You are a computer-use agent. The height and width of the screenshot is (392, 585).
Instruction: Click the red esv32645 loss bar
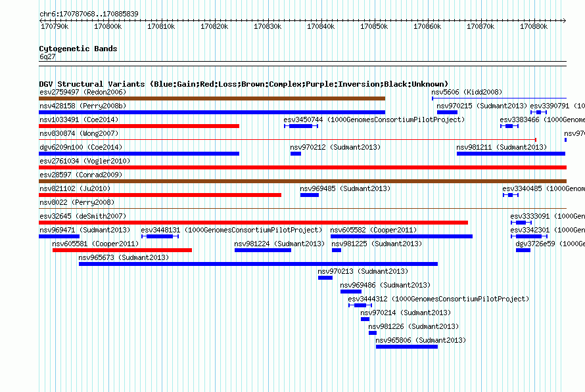[x=253, y=223]
